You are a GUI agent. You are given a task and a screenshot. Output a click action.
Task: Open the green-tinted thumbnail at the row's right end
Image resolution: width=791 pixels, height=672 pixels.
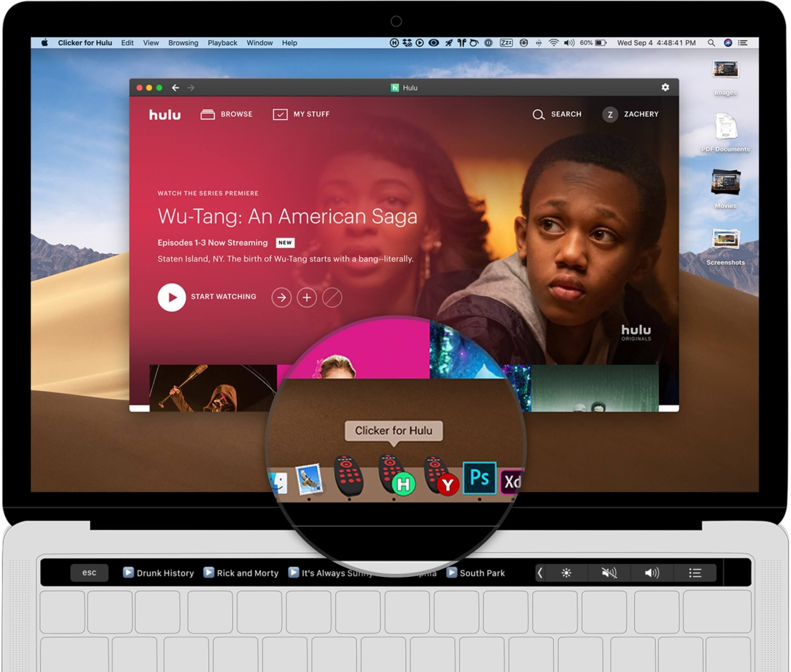(x=594, y=388)
